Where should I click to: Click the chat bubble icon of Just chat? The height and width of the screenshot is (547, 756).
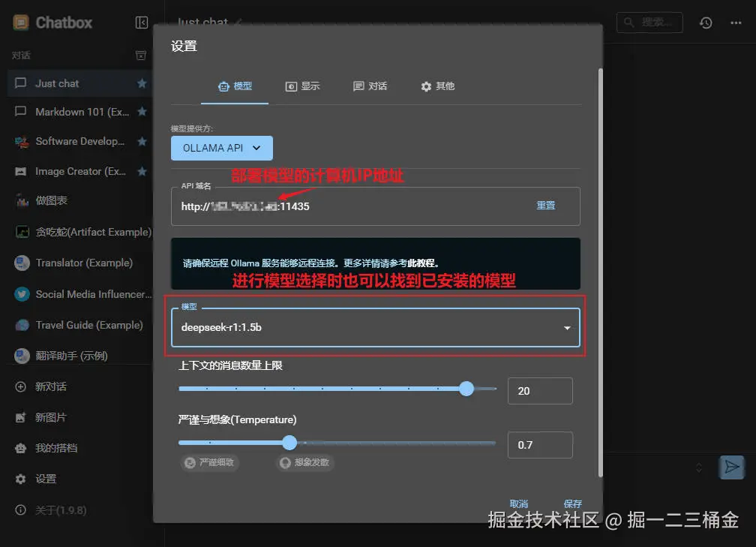click(x=20, y=83)
